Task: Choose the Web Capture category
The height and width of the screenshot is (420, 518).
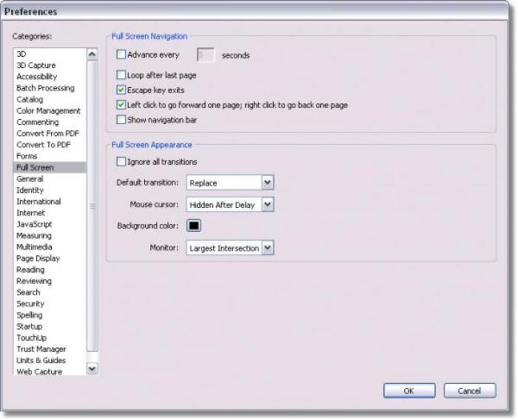Action: 50,371
